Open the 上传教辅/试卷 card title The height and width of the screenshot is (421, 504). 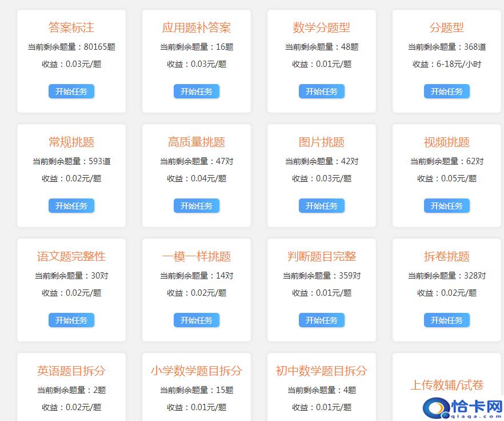(446, 385)
